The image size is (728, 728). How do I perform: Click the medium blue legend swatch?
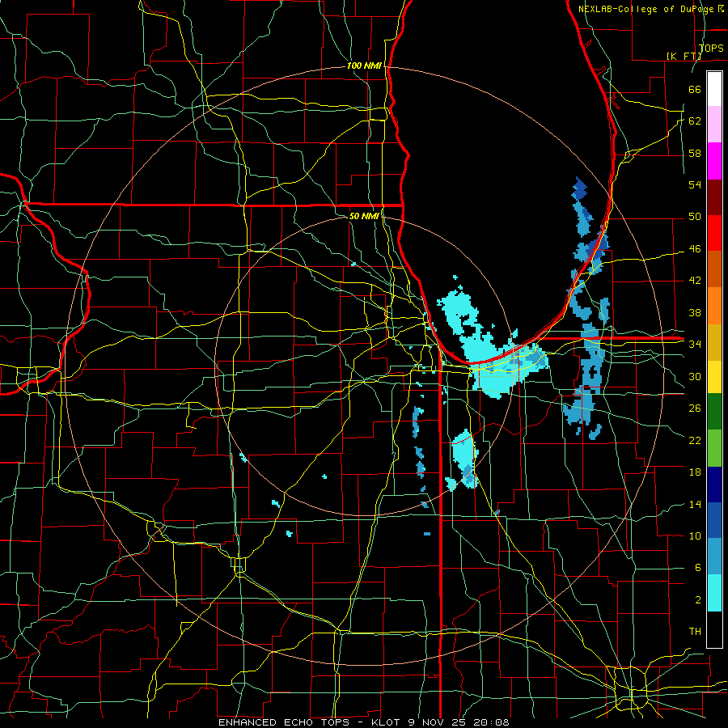coord(714,520)
